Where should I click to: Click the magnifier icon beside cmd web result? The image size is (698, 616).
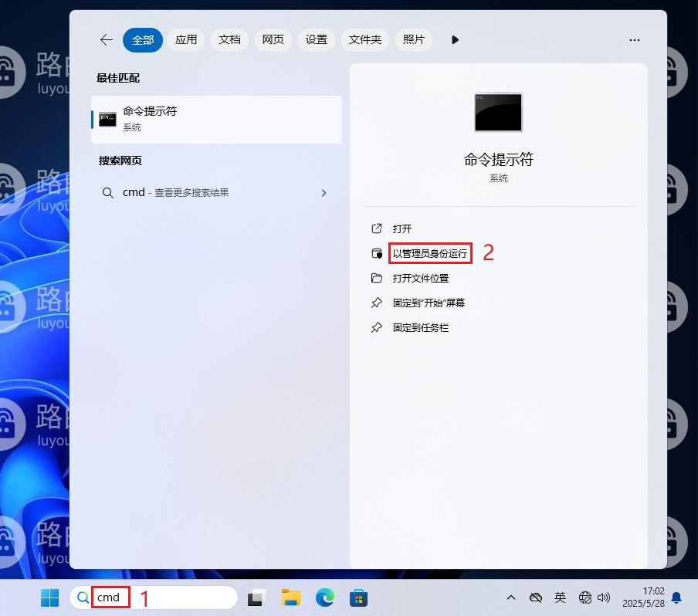click(108, 193)
